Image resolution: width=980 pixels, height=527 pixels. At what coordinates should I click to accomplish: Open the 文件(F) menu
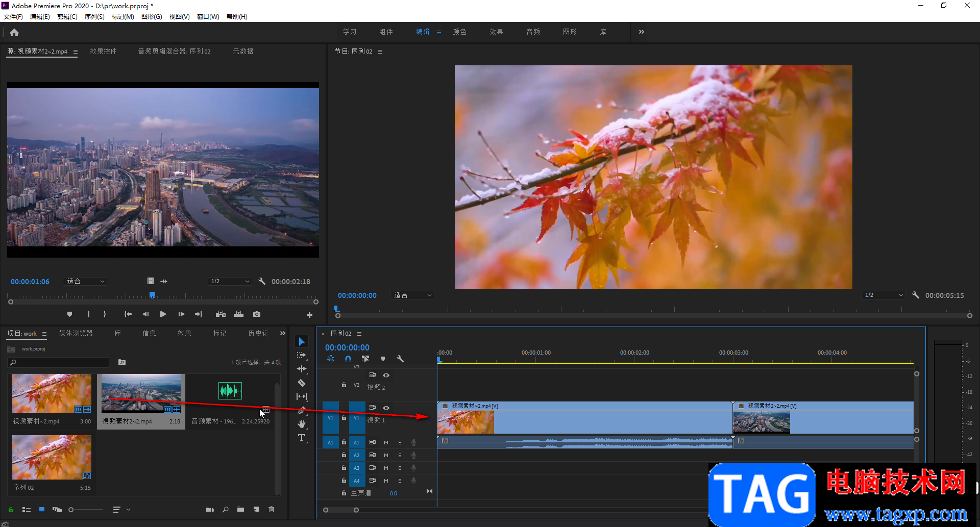pos(13,17)
